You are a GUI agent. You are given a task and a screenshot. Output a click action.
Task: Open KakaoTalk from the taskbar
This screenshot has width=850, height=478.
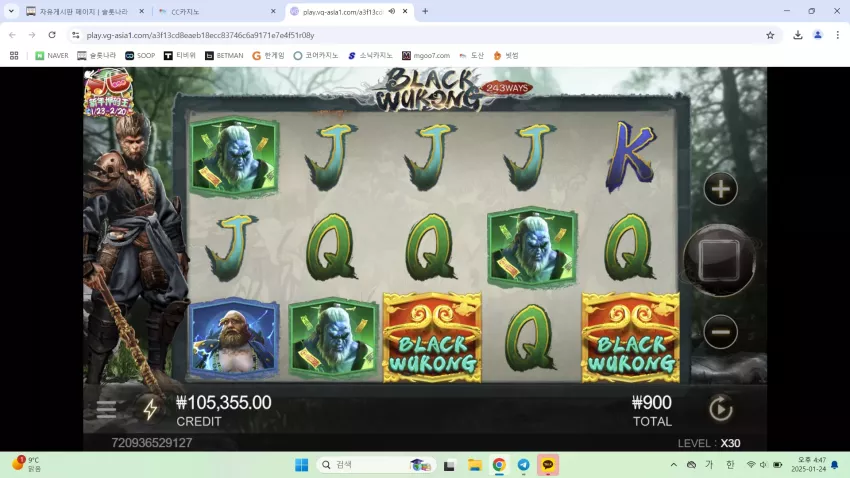point(548,464)
